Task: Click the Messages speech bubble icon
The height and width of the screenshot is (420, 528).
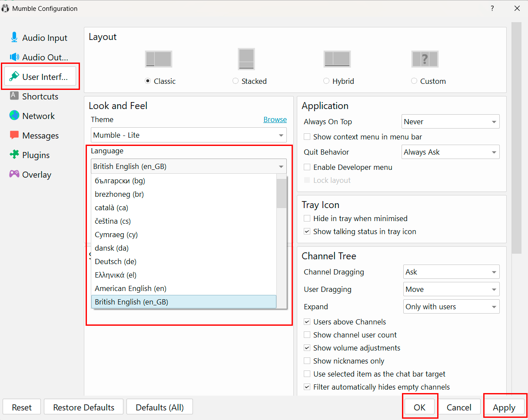Action: tap(15, 135)
